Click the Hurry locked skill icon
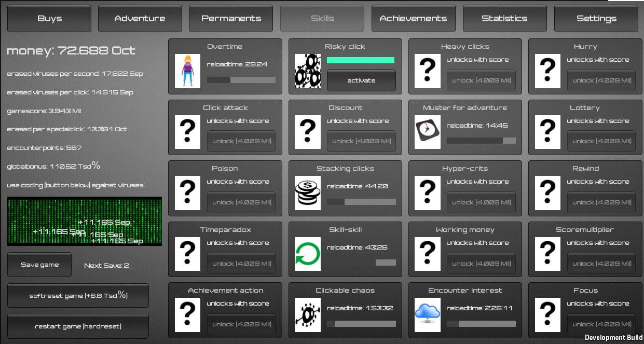This screenshot has height=344, width=644. tap(547, 71)
